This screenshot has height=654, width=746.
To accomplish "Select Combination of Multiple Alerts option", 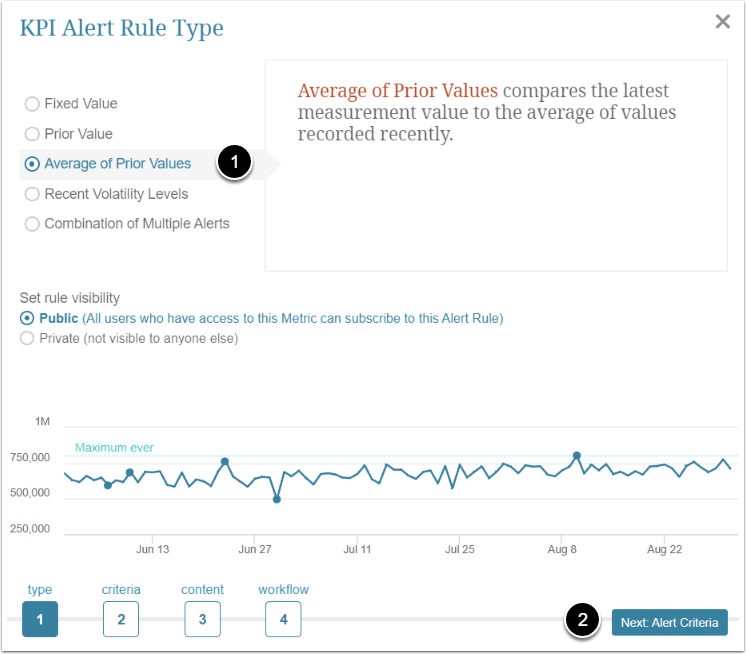I will tap(33, 224).
